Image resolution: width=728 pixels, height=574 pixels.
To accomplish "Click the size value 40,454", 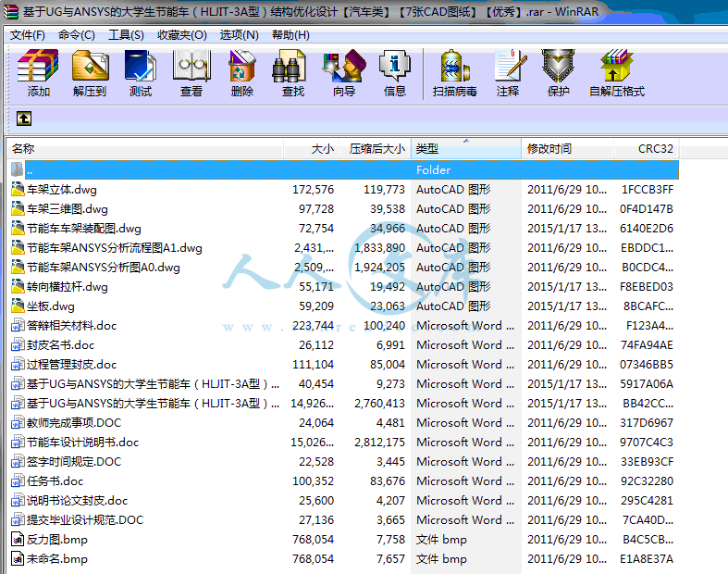I will (316, 384).
